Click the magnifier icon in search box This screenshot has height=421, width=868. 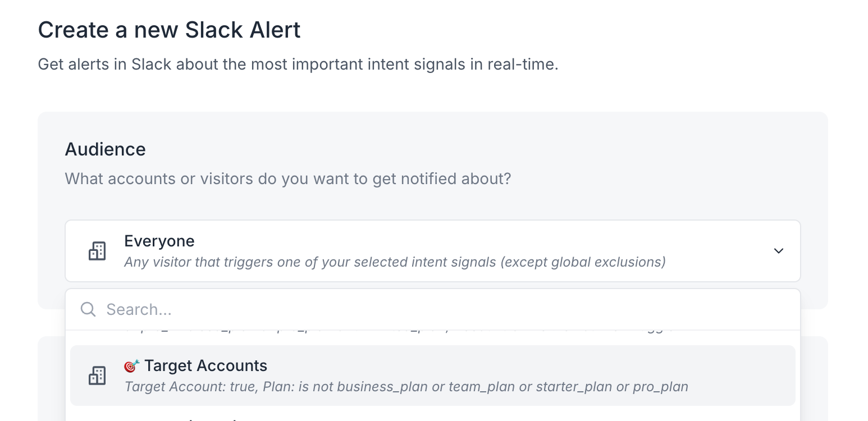(88, 309)
